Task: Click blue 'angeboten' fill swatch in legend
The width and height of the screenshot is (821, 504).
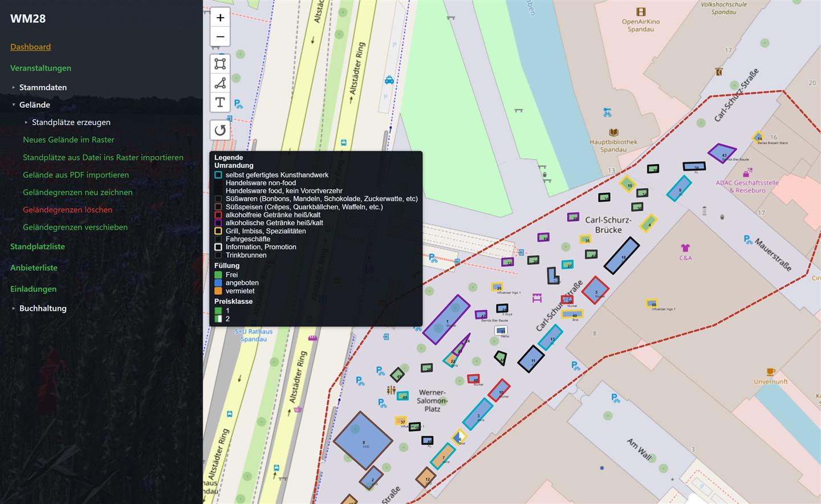Action: point(218,283)
